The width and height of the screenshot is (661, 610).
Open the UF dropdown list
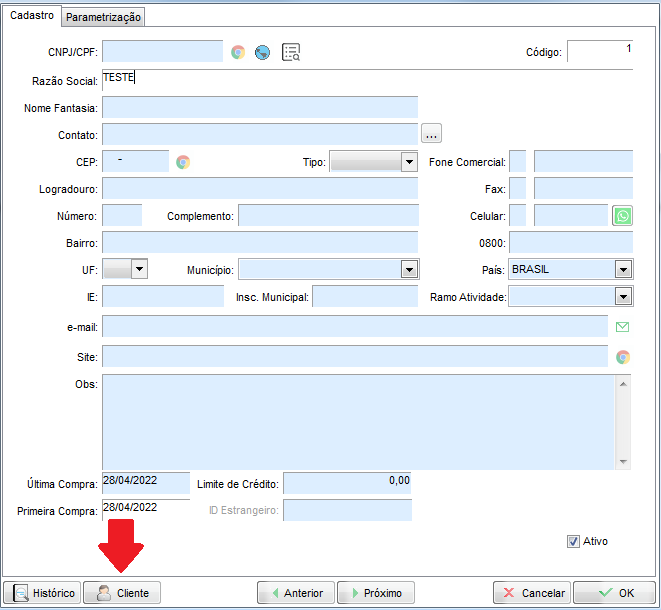pos(139,269)
